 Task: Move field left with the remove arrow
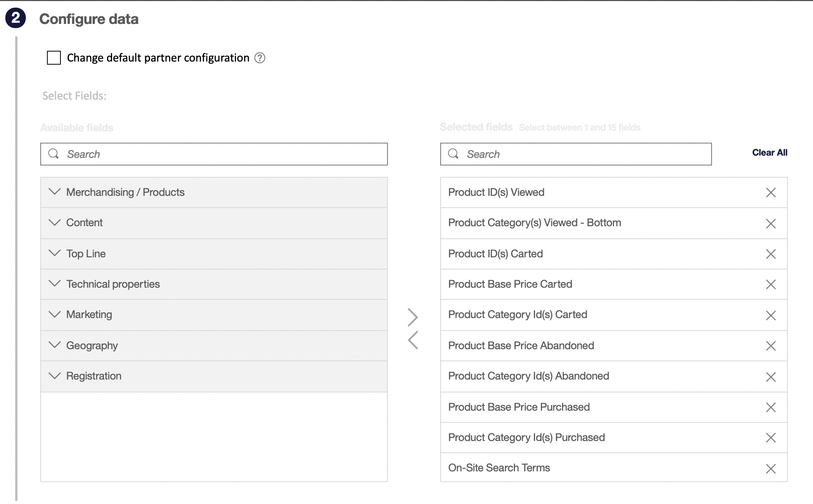[x=413, y=340]
